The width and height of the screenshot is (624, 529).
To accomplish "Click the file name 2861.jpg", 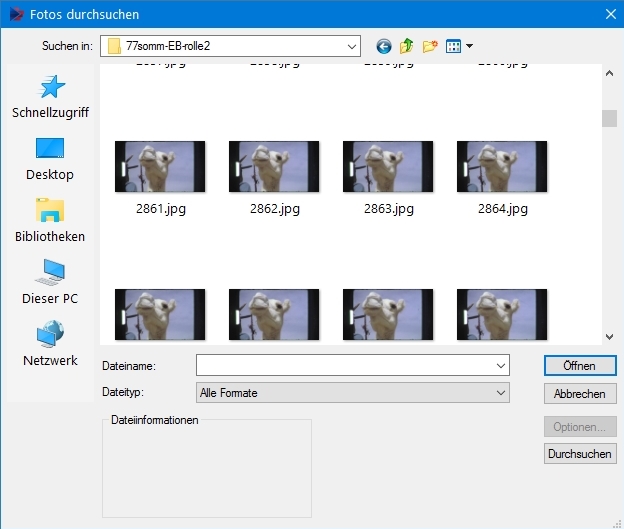I will click(161, 209).
